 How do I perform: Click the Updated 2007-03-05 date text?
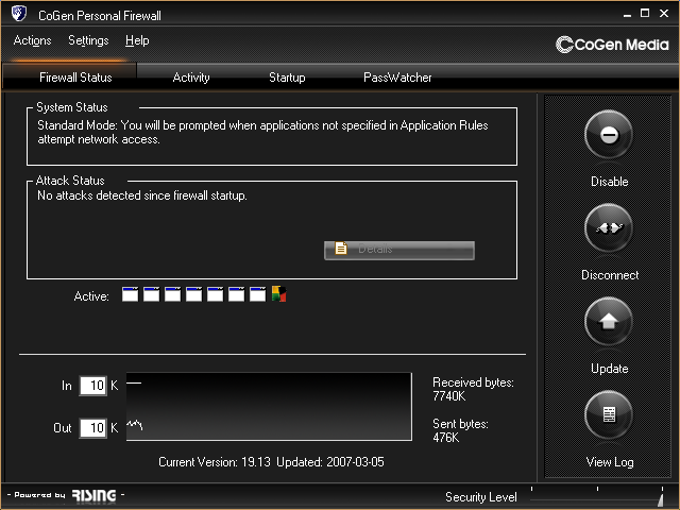coord(330,462)
